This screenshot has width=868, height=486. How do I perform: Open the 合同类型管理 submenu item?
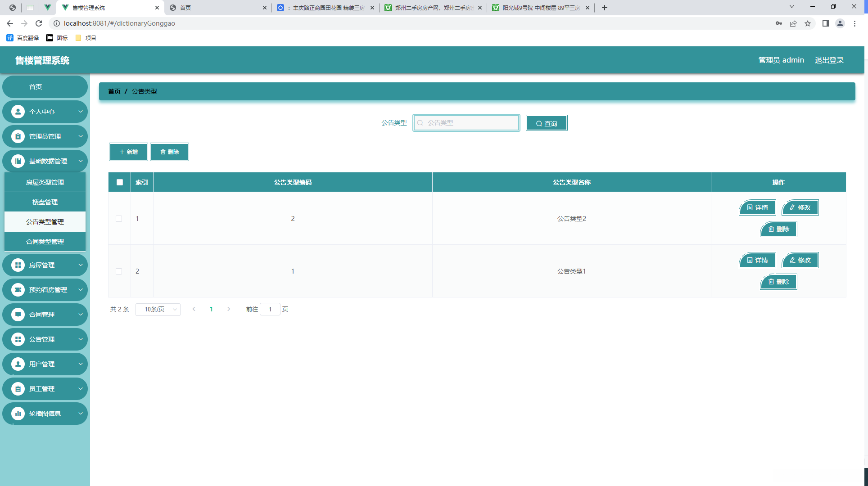click(x=45, y=242)
